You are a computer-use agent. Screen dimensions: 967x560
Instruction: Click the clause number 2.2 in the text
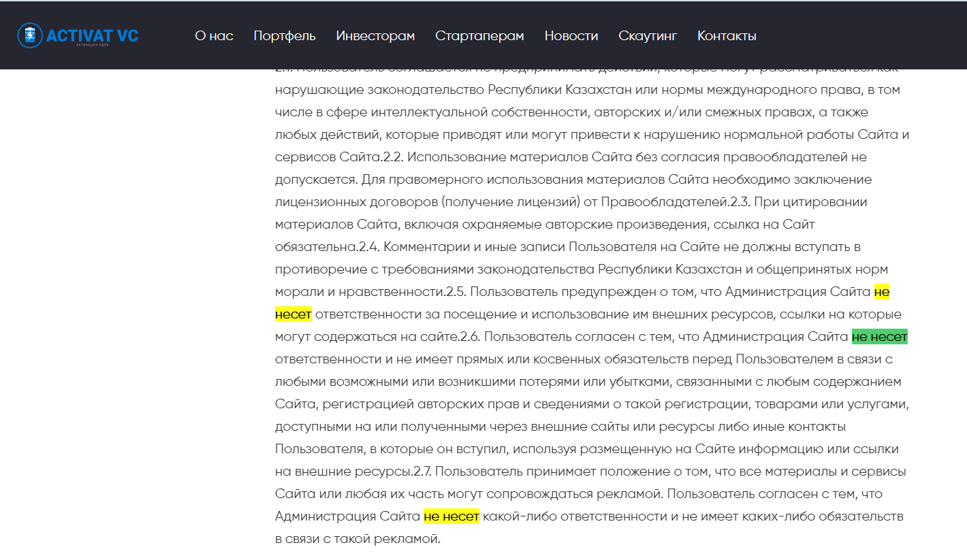click(x=391, y=157)
